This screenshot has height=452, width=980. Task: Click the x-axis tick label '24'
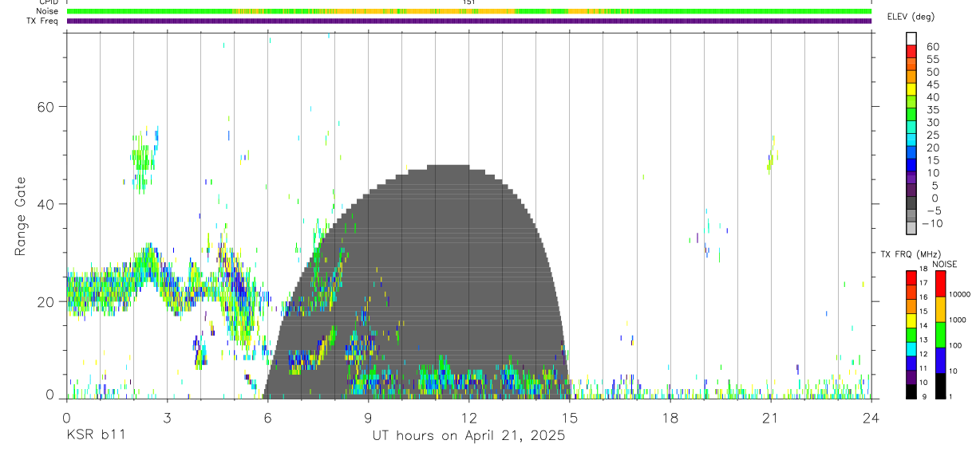pyautogui.click(x=871, y=417)
